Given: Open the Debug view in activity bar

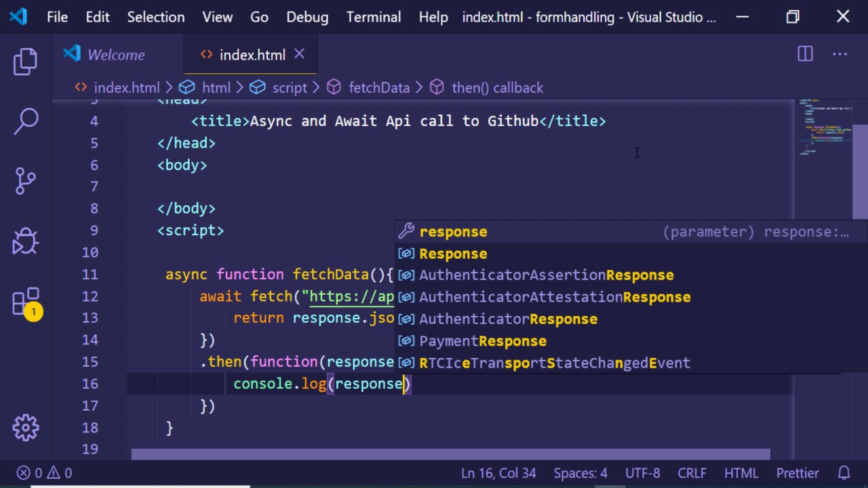Looking at the screenshot, I should [26, 241].
